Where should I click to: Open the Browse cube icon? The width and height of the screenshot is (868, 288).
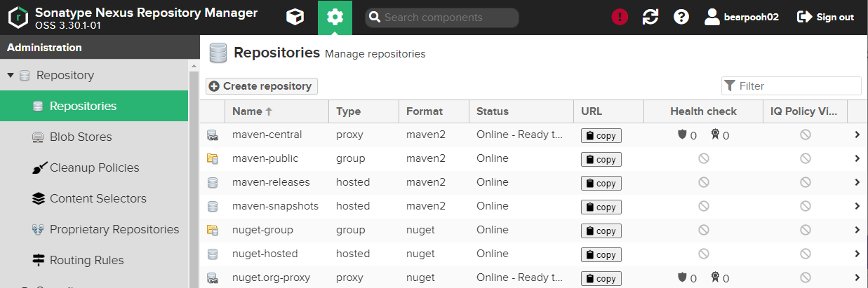pyautogui.click(x=295, y=17)
